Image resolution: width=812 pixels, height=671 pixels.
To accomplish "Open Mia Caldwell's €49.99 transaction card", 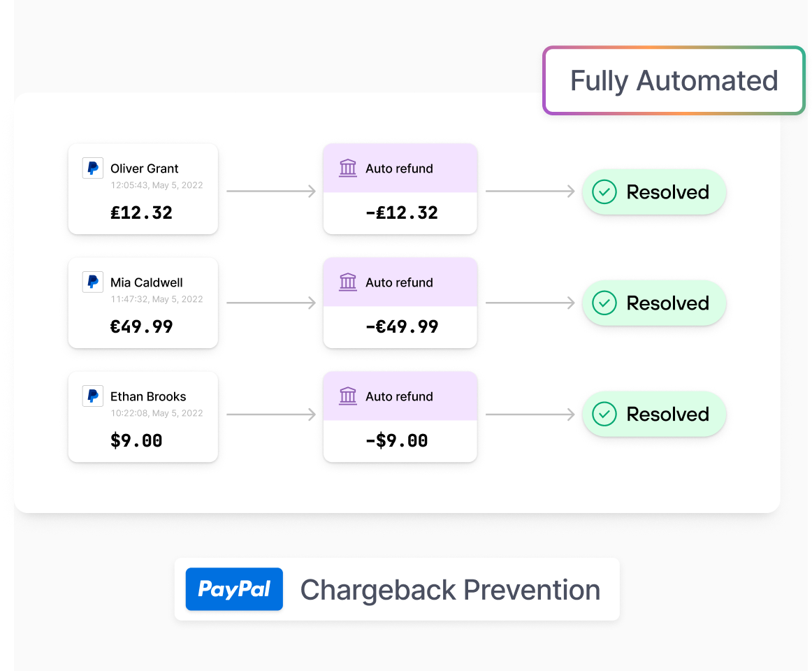I will pos(143,303).
